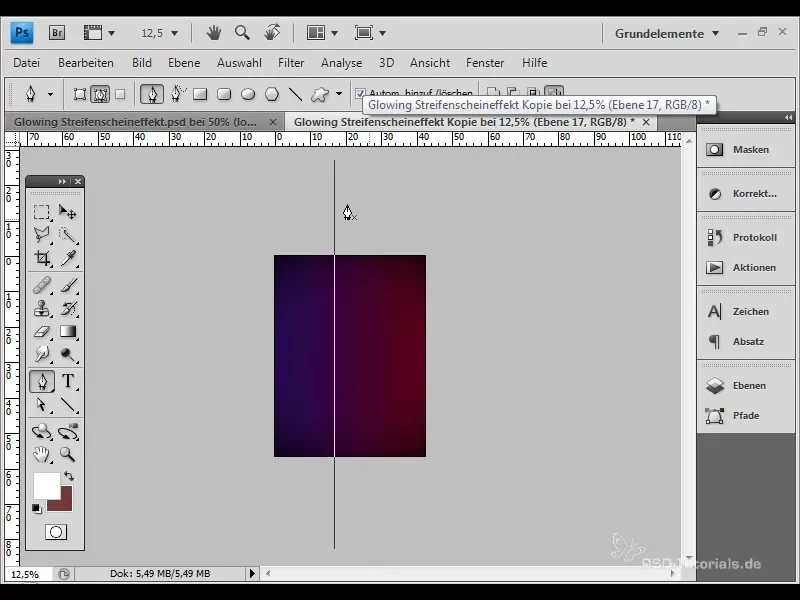Choose Rounded Rectangle shape in options bar
The width and height of the screenshot is (800, 600).
click(224, 94)
